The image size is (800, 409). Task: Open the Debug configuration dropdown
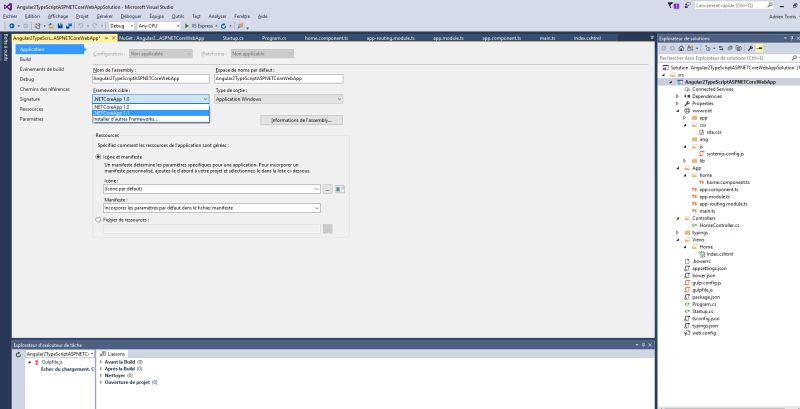pos(121,25)
